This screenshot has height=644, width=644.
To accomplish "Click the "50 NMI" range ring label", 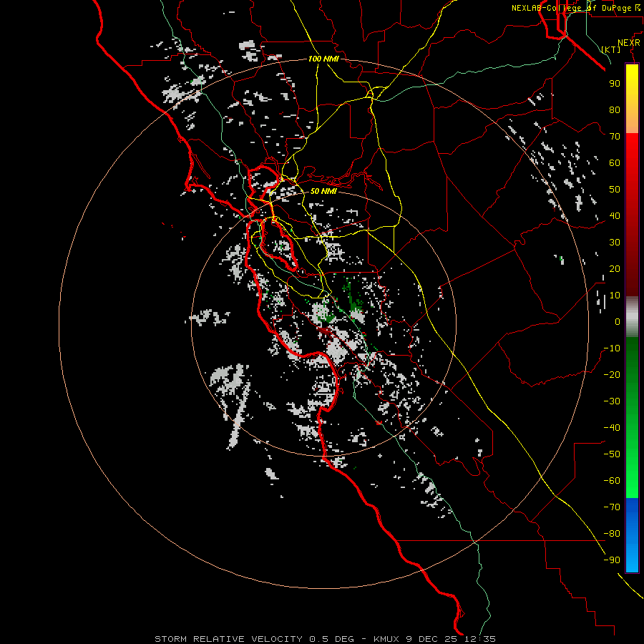I will (x=323, y=191).
